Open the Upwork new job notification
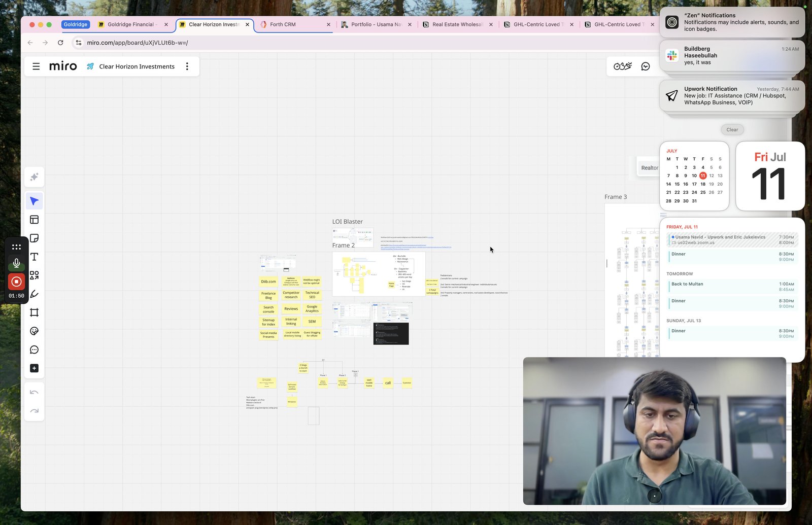The image size is (812, 525). click(x=732, y=95)
